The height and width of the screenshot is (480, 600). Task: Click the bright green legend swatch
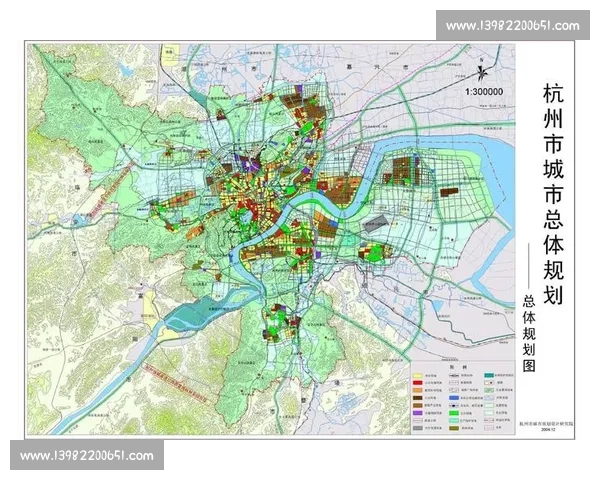coord(454,413)
